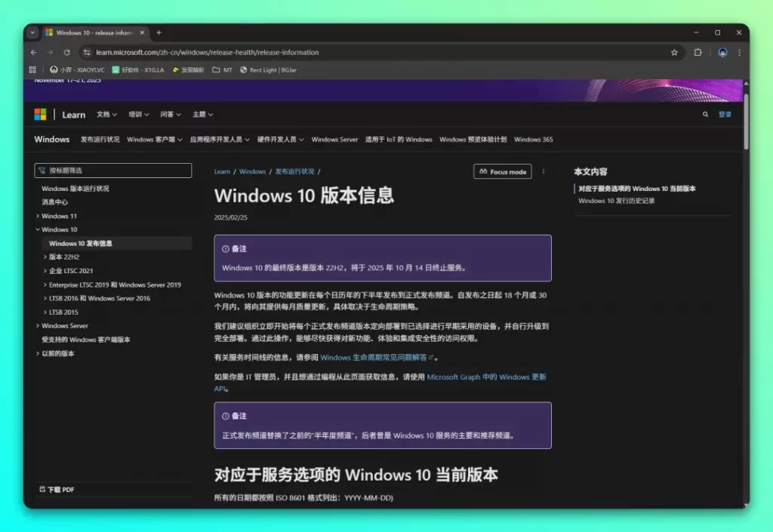This screenshot has height=532, width=773.
Task: Open search via the magnifier icon
Action: [x=705, y=114]
